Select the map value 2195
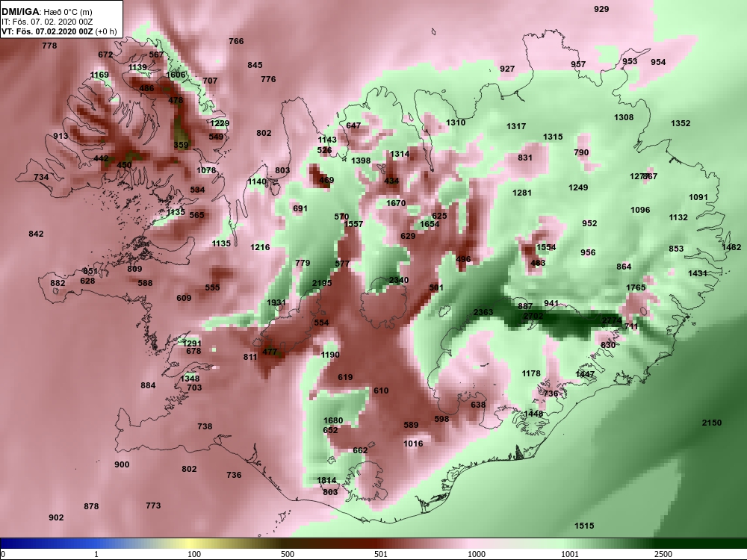Image resolution: width=747 pixels, height=560 pixels. click(321, 283)
